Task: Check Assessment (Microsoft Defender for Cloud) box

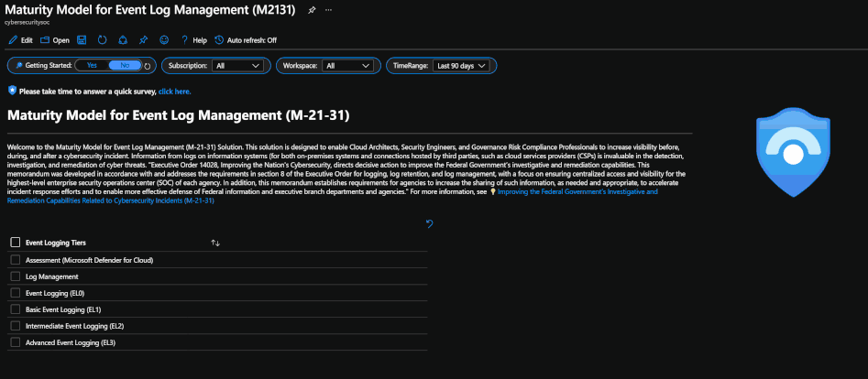Action: pos(16,259)
